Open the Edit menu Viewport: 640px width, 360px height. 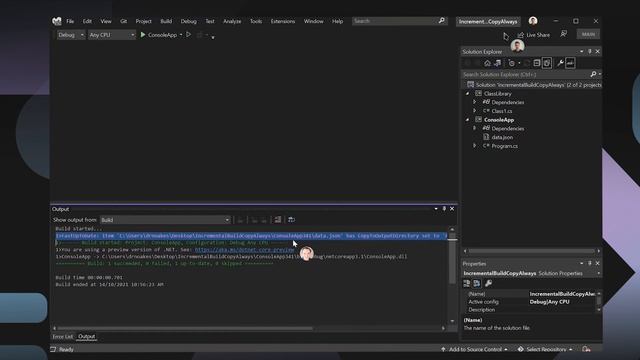(87, 21)
